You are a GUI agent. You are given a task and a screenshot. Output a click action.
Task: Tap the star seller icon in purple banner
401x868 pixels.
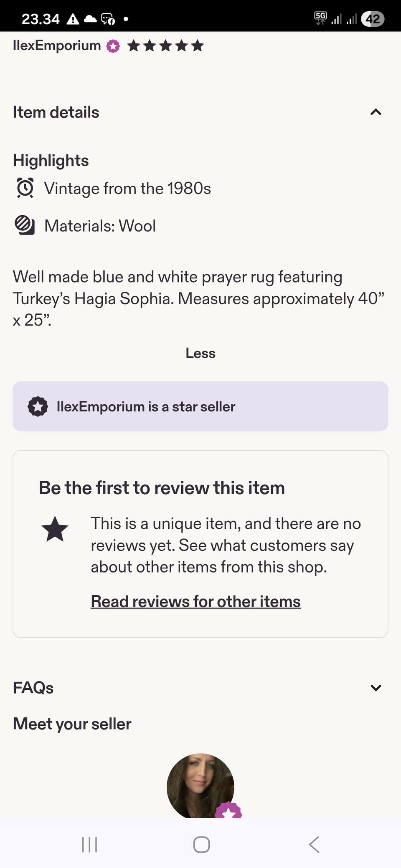tap(38, 406)
